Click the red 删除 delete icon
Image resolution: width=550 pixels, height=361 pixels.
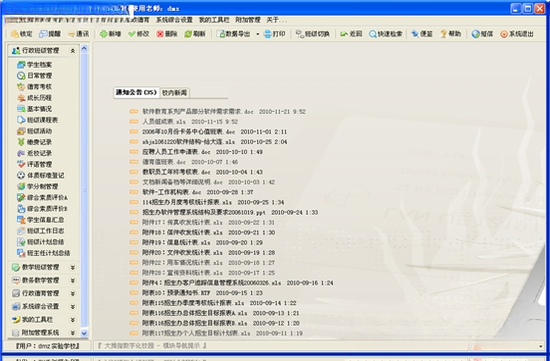pyautogui.click(x=160, y=34)
